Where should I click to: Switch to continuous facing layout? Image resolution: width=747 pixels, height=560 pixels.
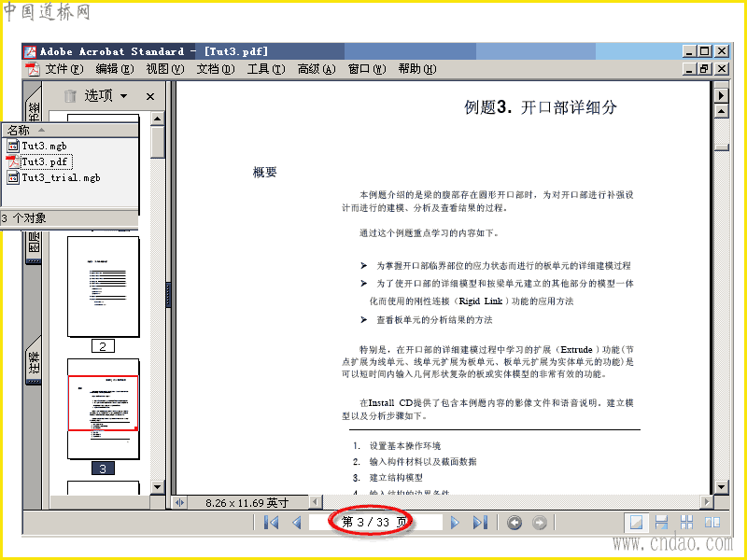pos(686,523)
